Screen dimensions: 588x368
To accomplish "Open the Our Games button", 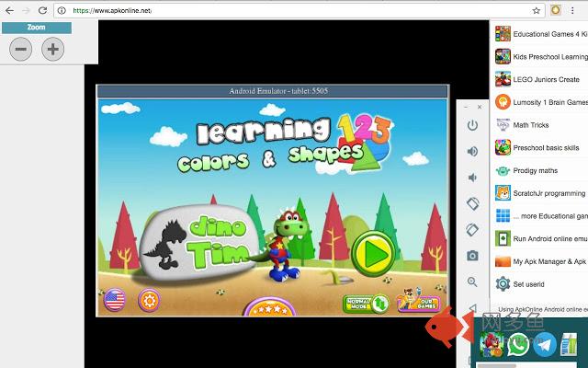I will pyautogui.click(x=419, y=301).
